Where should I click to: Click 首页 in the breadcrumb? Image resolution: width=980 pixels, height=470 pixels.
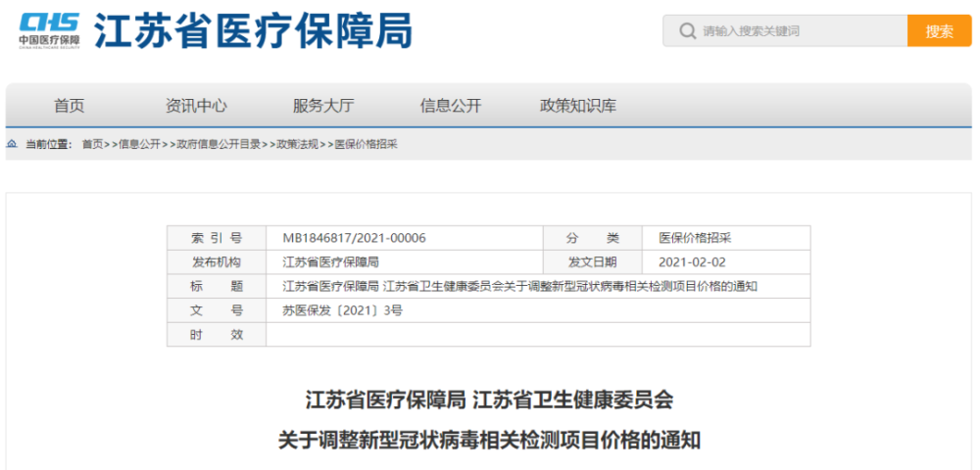92,144
